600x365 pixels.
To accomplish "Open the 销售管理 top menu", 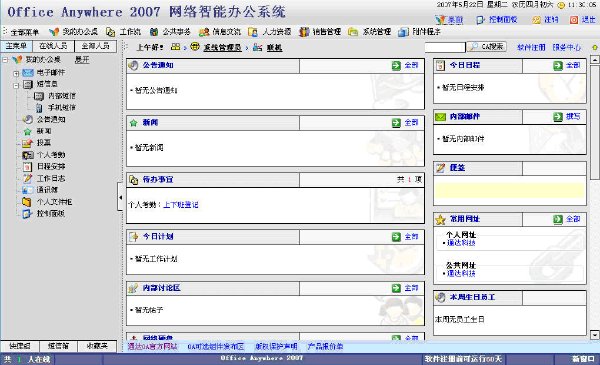I will click(x=320, y=32).
